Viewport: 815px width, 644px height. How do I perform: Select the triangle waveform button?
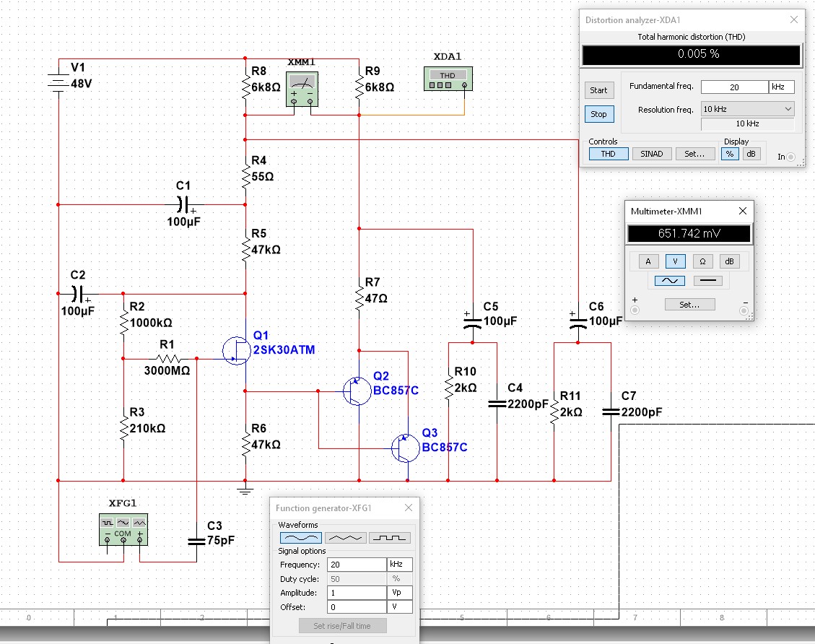click(345, 538)
